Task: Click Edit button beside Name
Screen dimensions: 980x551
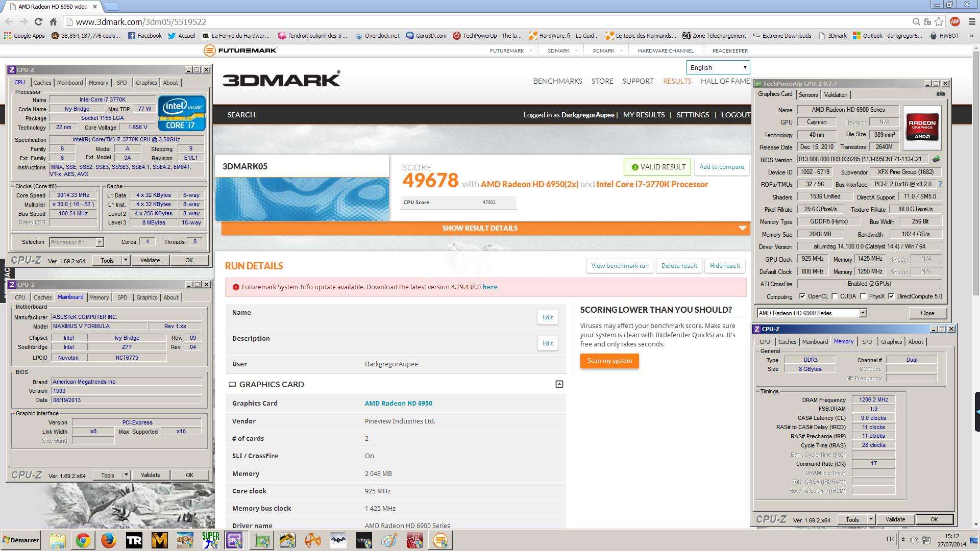Action: 548,317
